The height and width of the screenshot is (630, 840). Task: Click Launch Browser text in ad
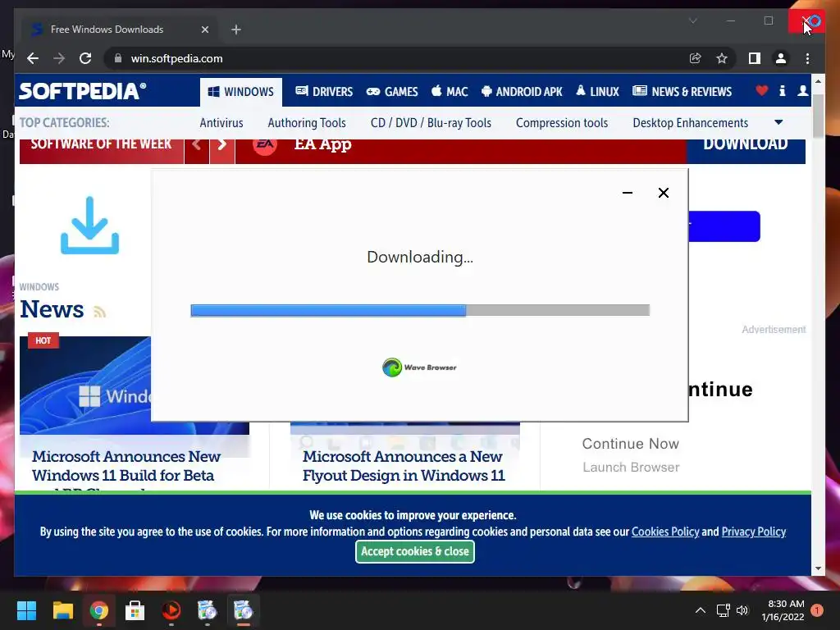point(631,467)
